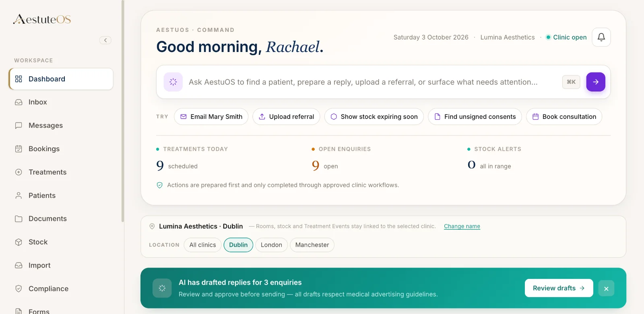Switch location to Manchester

click(312, 245)
